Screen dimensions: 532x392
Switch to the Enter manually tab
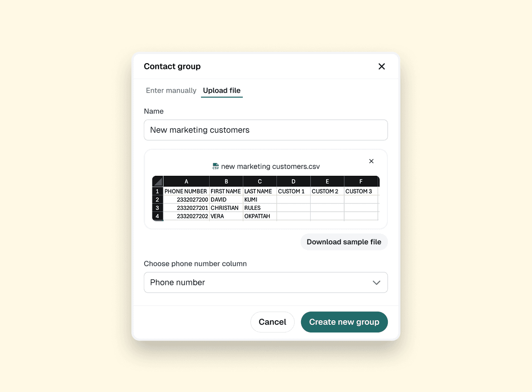pos(171,90)
